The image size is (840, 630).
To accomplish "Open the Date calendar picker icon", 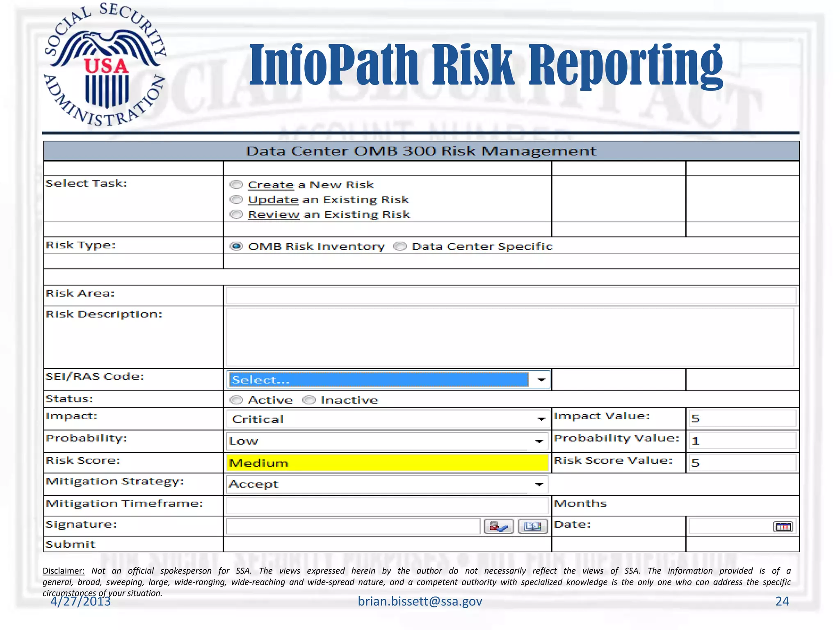I will pos(783,527).
